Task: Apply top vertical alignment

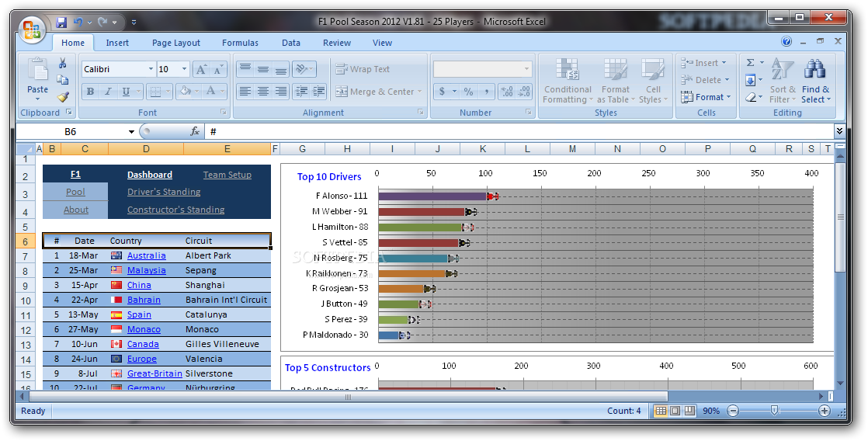Action: click(245, 69)
